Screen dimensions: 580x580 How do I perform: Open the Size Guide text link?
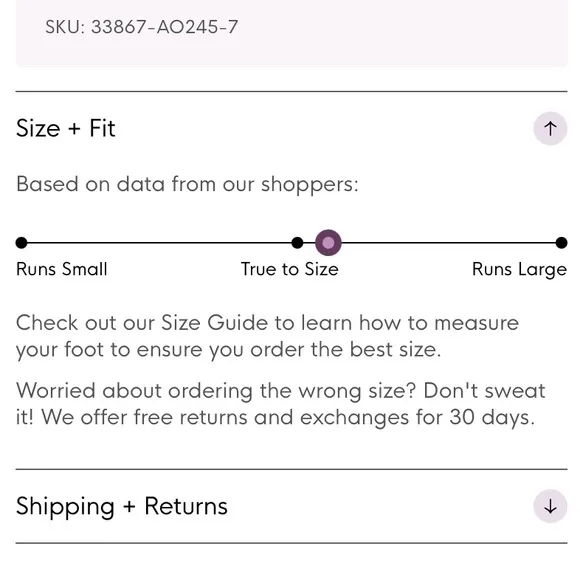coord(214,323)
